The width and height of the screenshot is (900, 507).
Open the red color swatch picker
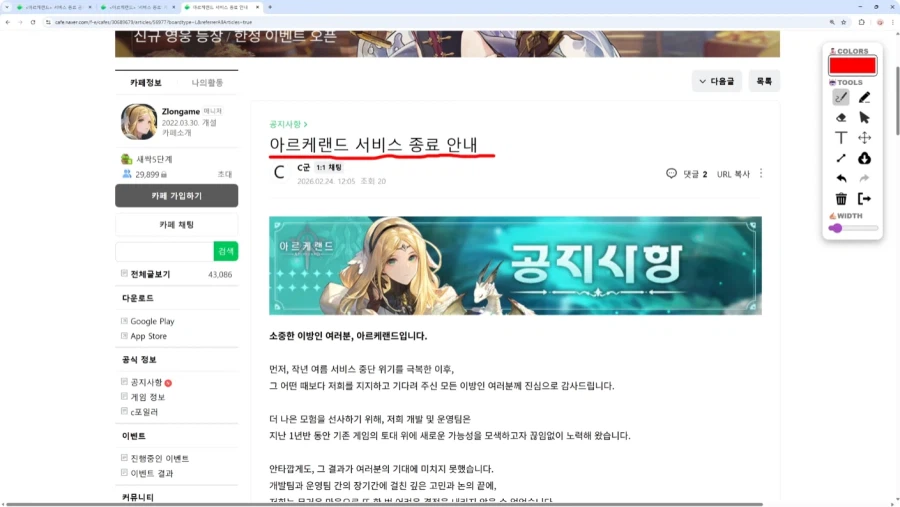852,65
